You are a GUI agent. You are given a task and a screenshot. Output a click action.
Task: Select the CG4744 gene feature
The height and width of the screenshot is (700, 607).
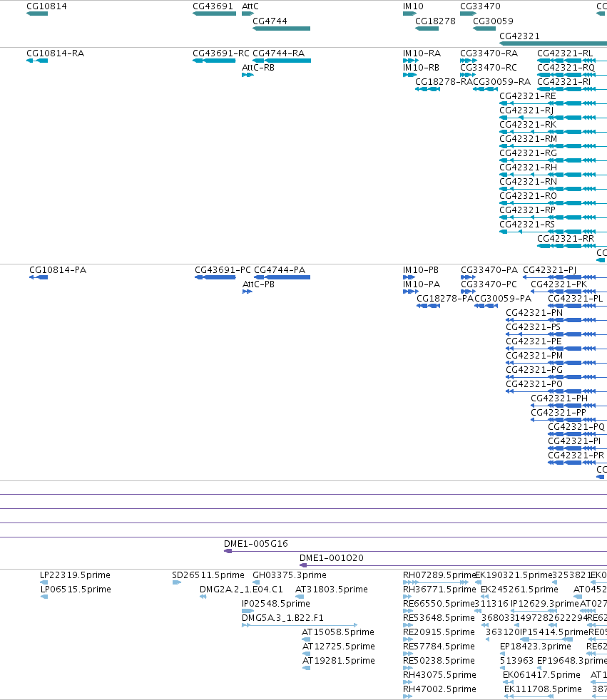282,29
